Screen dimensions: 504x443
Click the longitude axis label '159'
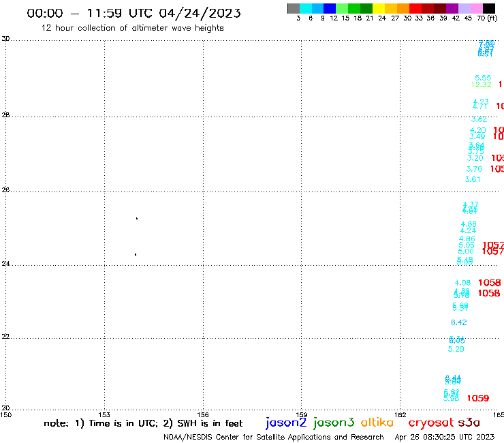coord(302,414)
